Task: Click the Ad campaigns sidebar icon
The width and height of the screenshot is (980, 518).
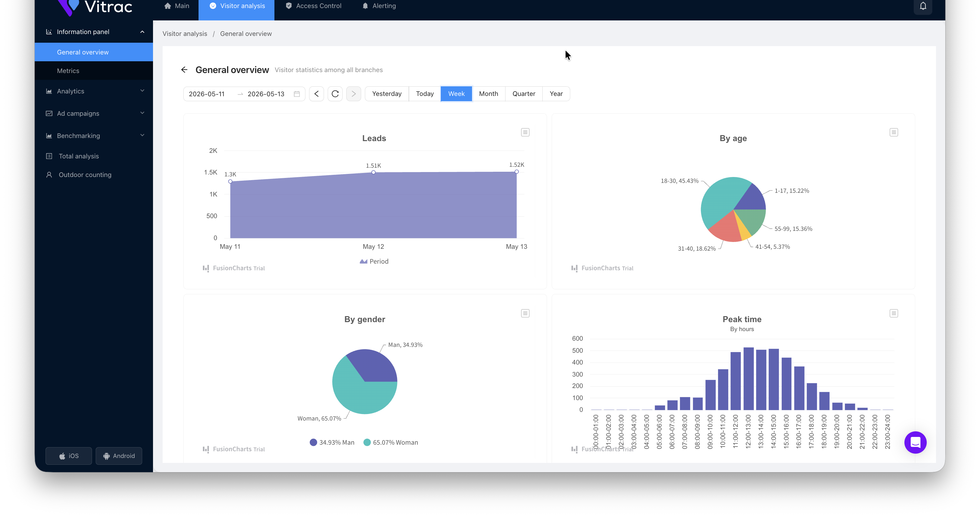Action: 49,114
